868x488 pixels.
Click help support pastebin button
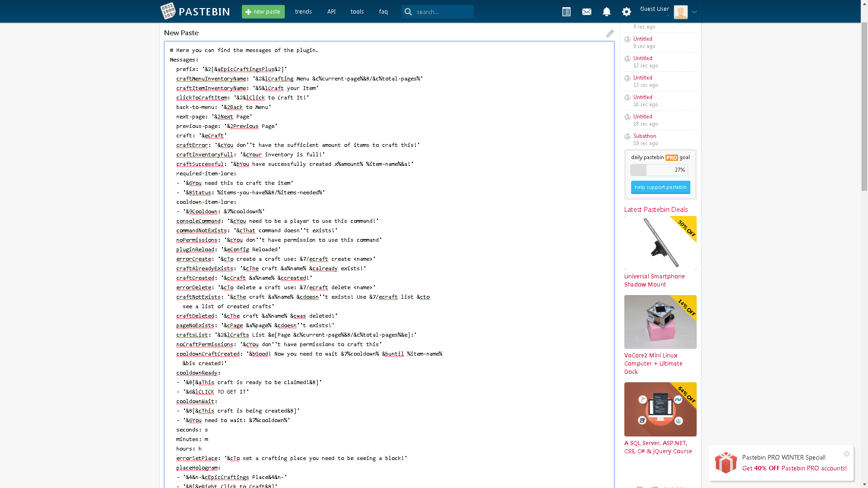pos(660,187)
